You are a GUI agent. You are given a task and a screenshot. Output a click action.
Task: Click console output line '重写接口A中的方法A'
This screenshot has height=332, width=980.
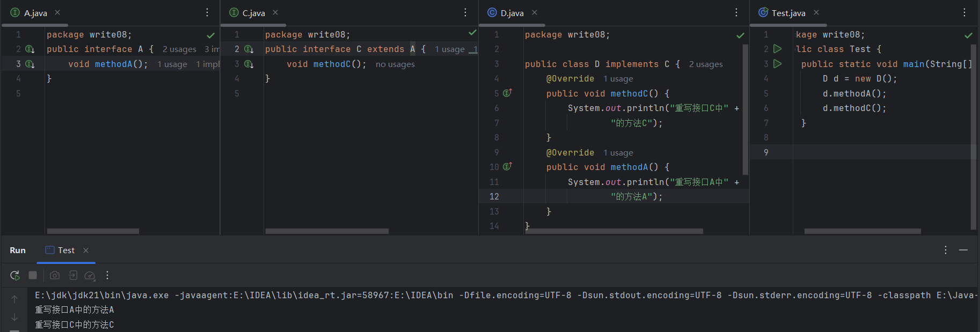[x=75, y=309]
